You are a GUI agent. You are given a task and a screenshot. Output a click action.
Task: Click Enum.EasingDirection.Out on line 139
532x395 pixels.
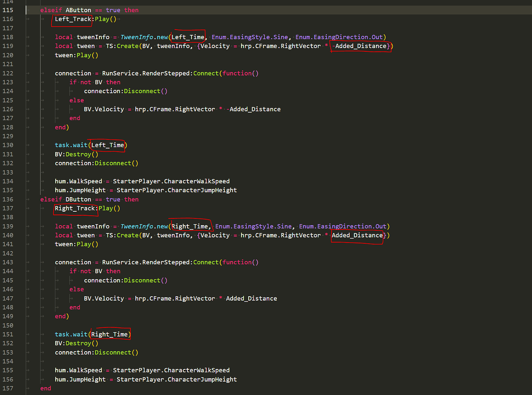point(344,226)
